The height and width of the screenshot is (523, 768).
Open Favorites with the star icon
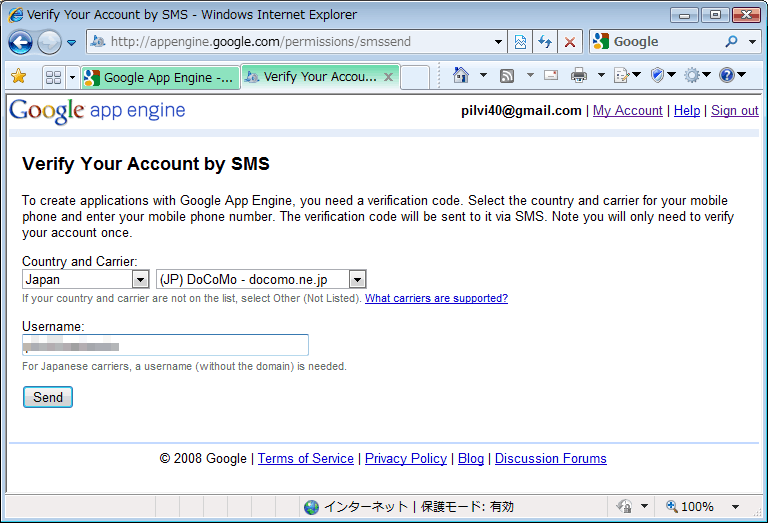(19, 76)
